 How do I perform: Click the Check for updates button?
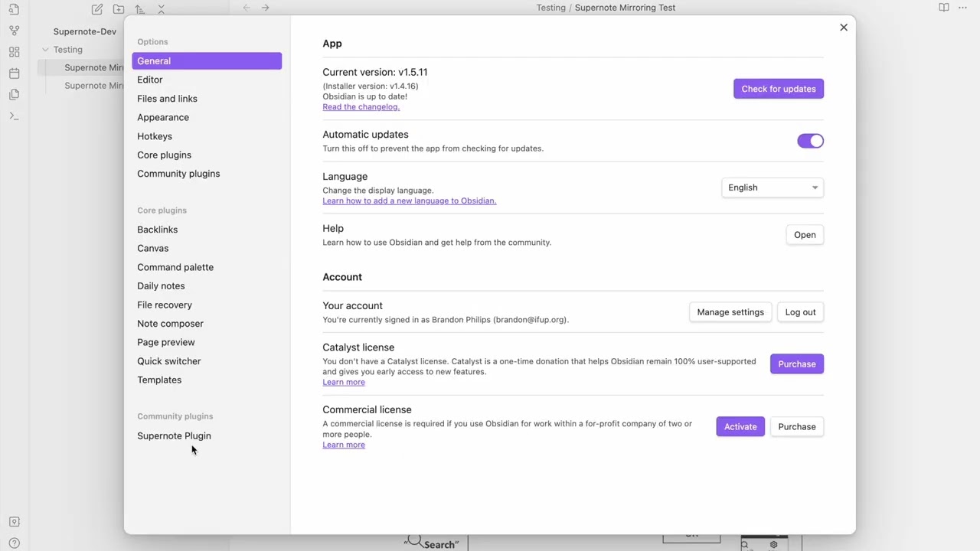pos(778,89)
